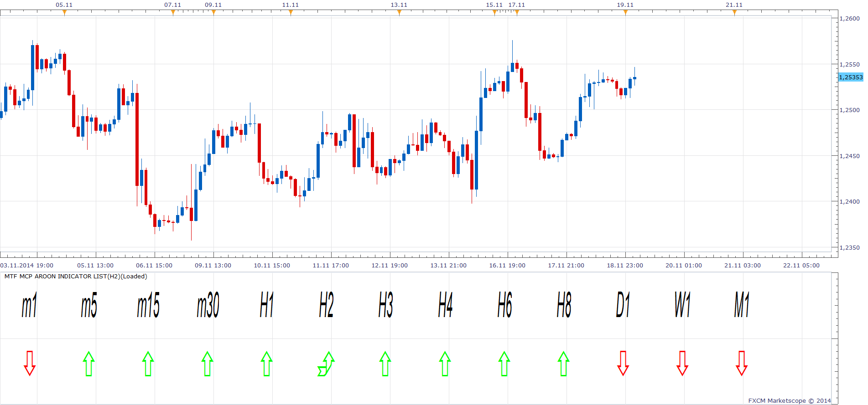Click the W1 timeframe label

point(682,305)
